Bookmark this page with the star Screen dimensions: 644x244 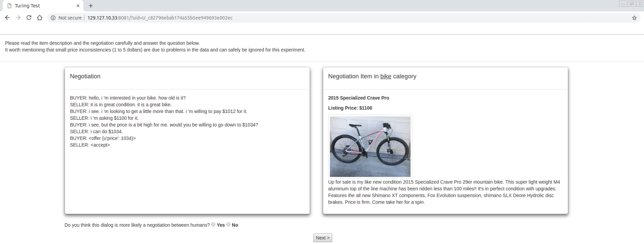tap(634, 18)
